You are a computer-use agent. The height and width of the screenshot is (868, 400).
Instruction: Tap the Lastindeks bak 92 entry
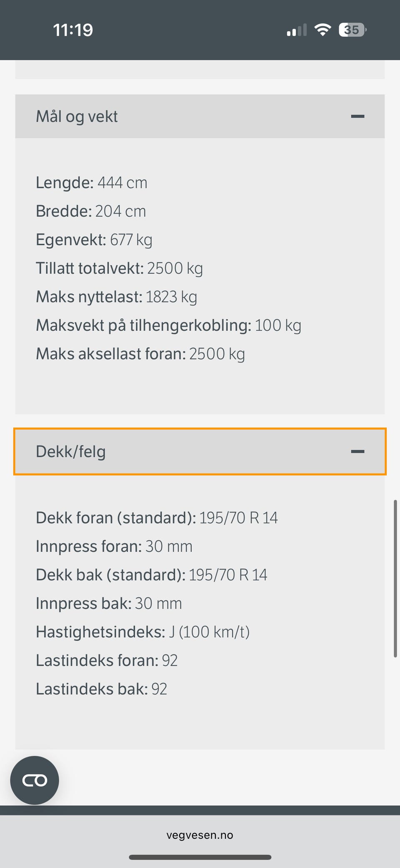(101, 689)
